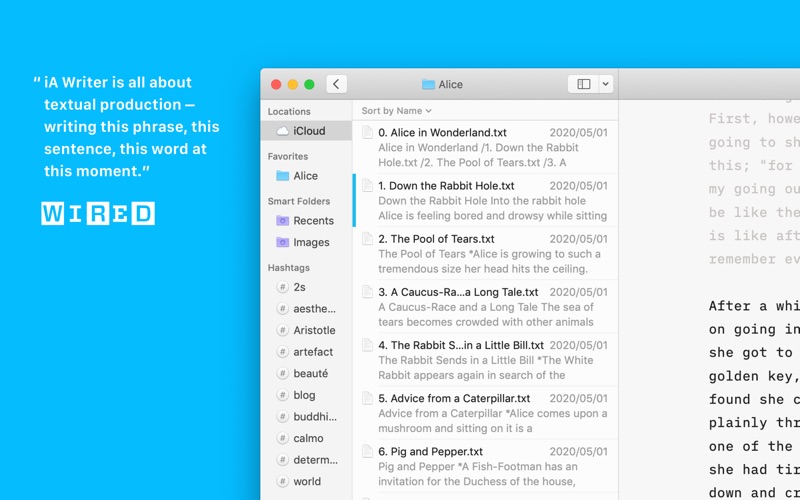Click the hash icon beside blog

(x=282, y=395)
